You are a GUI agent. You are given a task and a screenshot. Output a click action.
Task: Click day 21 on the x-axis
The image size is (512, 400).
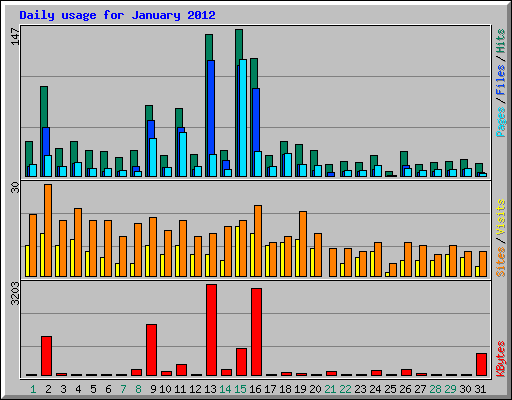(330, 389)
